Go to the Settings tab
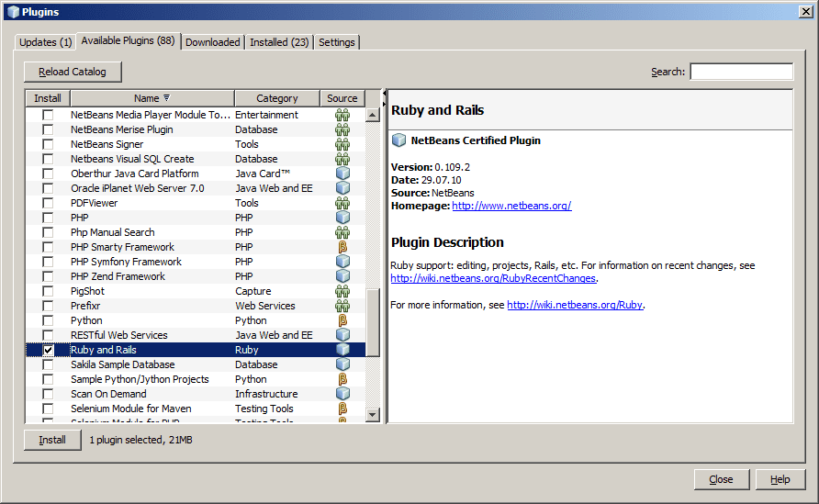The height and width of the screenshot is (504, 819). (x=336, y=42)
